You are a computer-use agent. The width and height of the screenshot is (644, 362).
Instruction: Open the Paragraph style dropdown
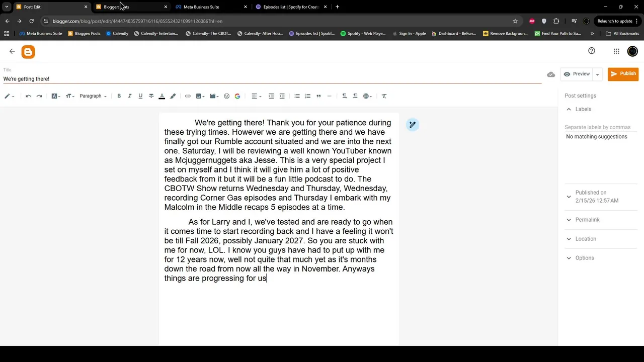93,96
